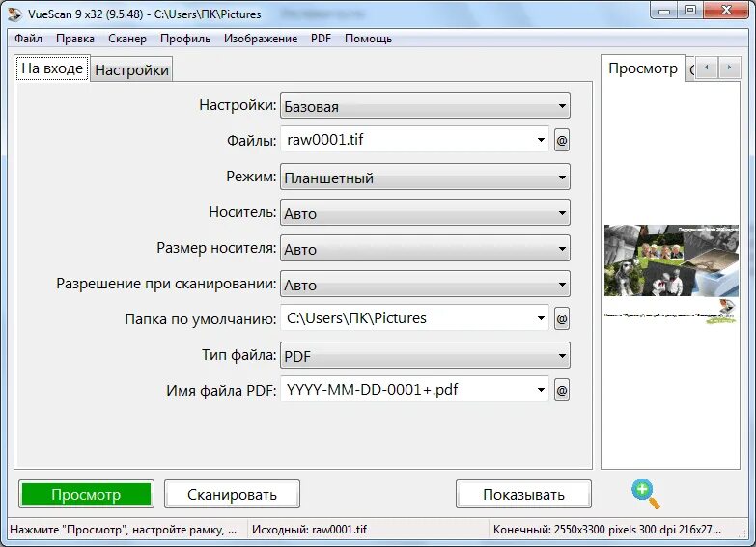Click the Сканировать button
This screenshot has height=547, width=756.
click(x=232, y=494)
